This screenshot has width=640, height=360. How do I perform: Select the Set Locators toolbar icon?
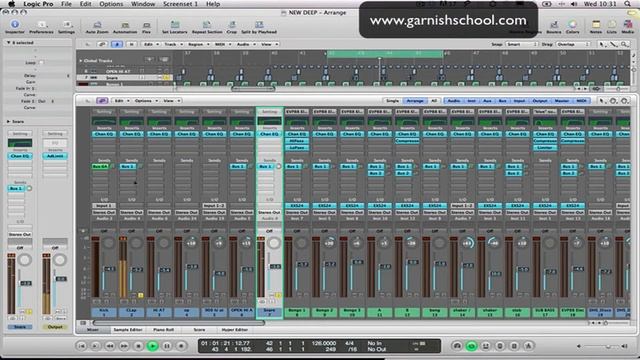tap(175, 27)
